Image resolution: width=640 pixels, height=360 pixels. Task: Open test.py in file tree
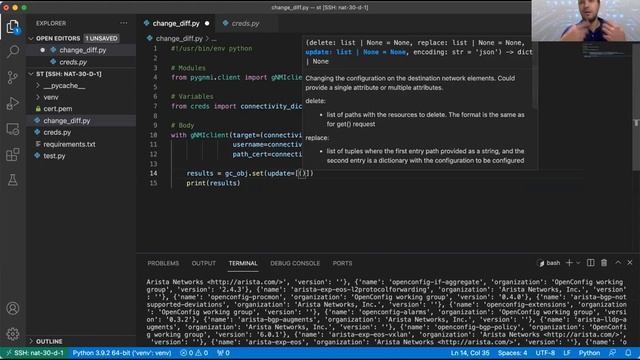coord(54,156)
